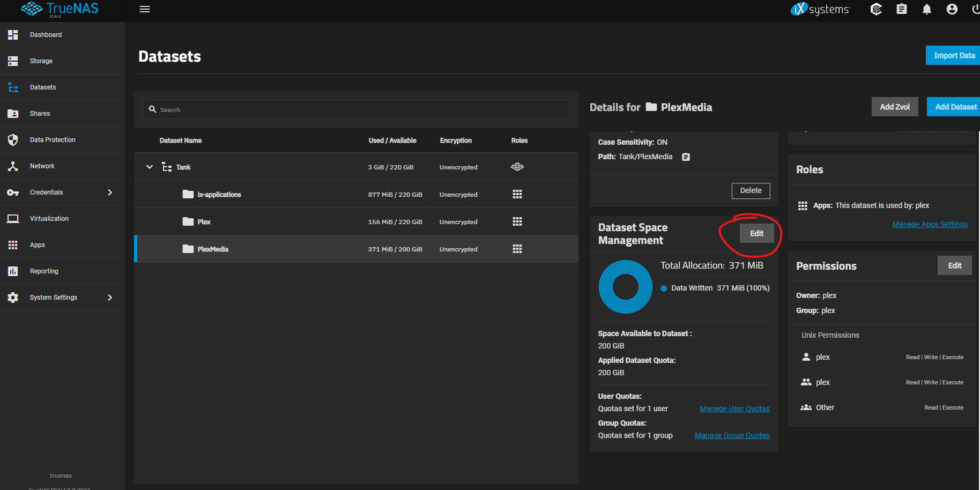Click the apps role icon for ix-applications

[517, 194]
